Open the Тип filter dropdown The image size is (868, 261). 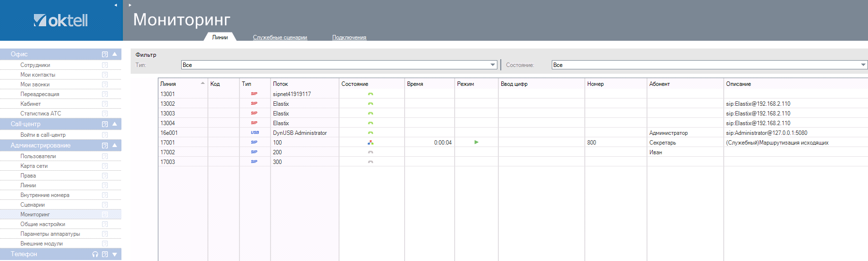(x=493, y=65)
